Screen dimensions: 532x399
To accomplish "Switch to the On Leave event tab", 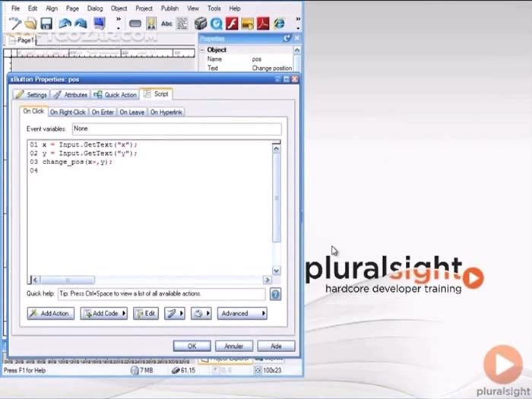I will click(132, 112).
